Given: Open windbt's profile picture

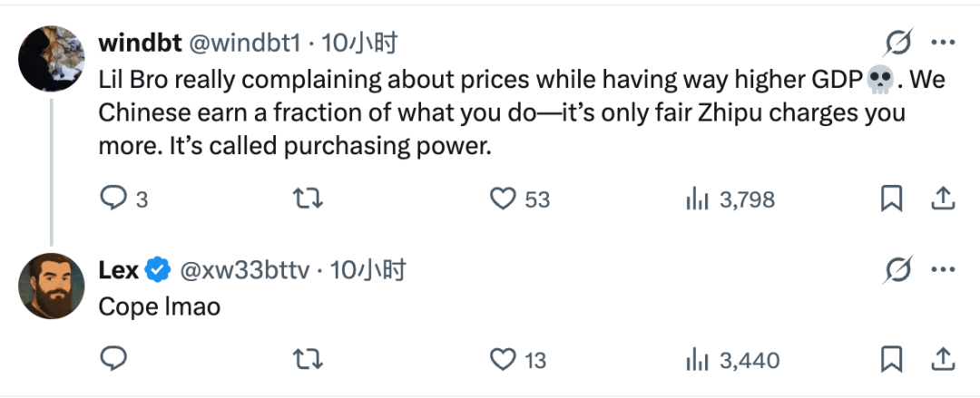Looking at the screenshot, I should point(52,58).
